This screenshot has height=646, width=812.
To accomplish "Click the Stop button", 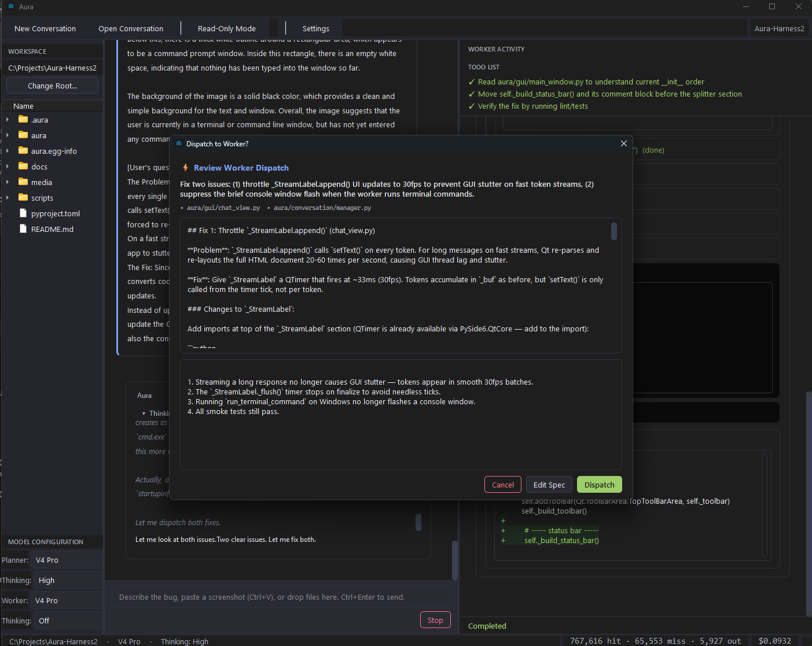I will [x=435, y=620].
